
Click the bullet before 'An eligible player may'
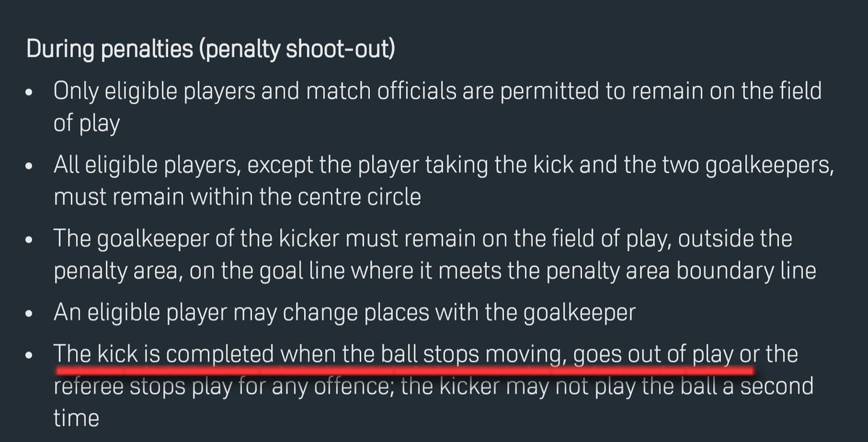pos(28,315)
